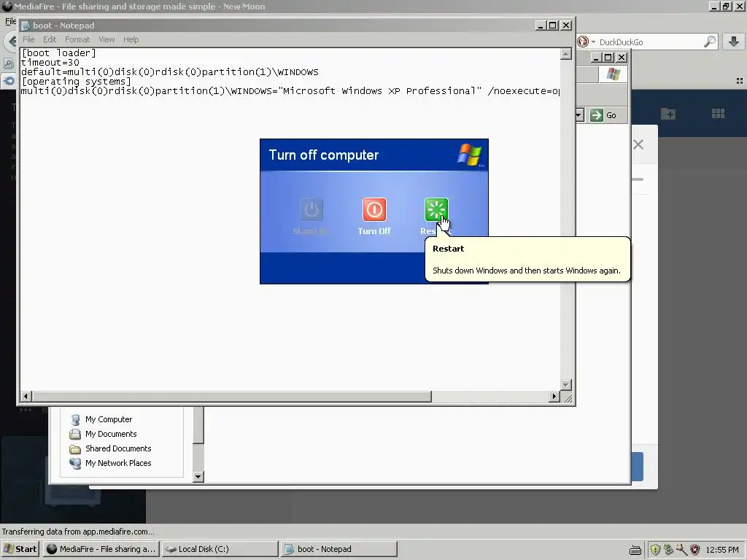Image resolution: width=747 pixels, height=560 pixels.
Task: Click the Notepad vertical scroll down arrow
Action: (x=565, y=385)
